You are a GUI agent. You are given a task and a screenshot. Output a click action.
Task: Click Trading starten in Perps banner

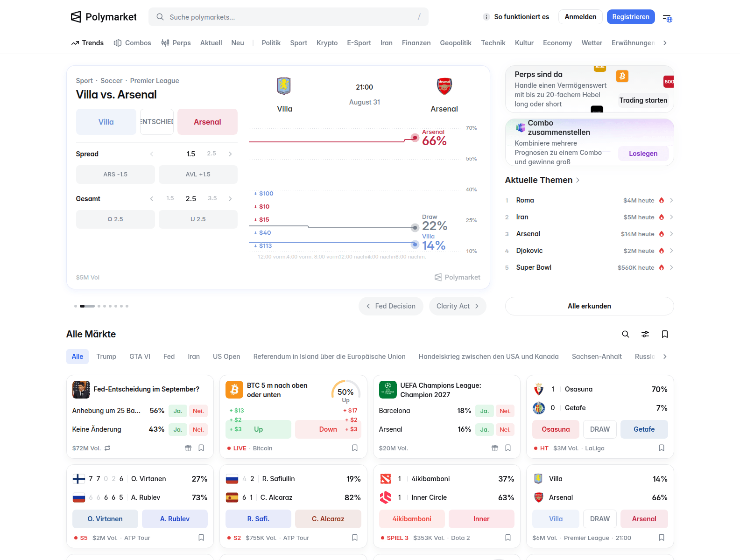click(x=643, y=100)
